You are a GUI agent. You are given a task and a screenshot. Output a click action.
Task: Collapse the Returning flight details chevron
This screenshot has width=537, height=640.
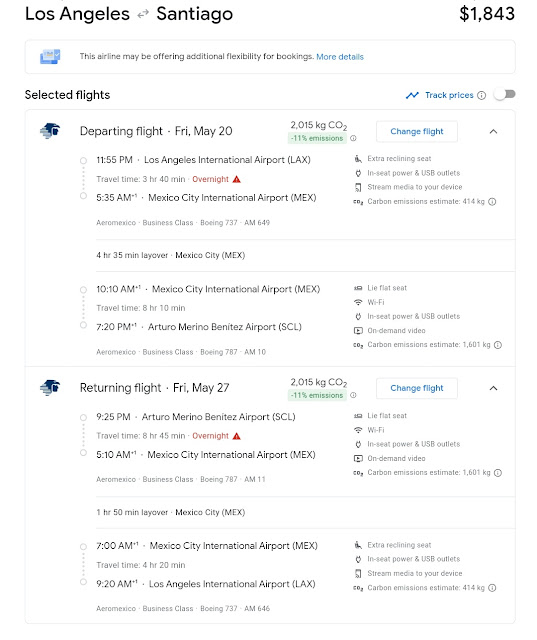pyautogui.click(x=493, y=388)
